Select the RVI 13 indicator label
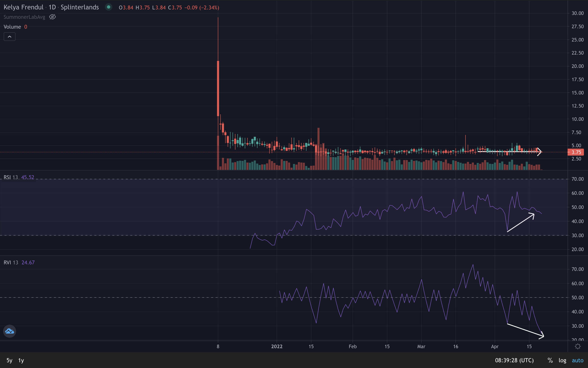The image size is (588, 368). coord(11,263)
